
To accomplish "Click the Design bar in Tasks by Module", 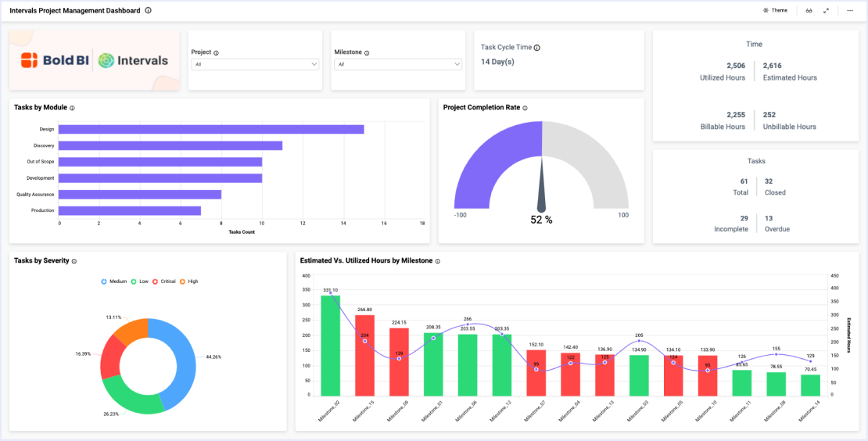I will tap(211, 129).
